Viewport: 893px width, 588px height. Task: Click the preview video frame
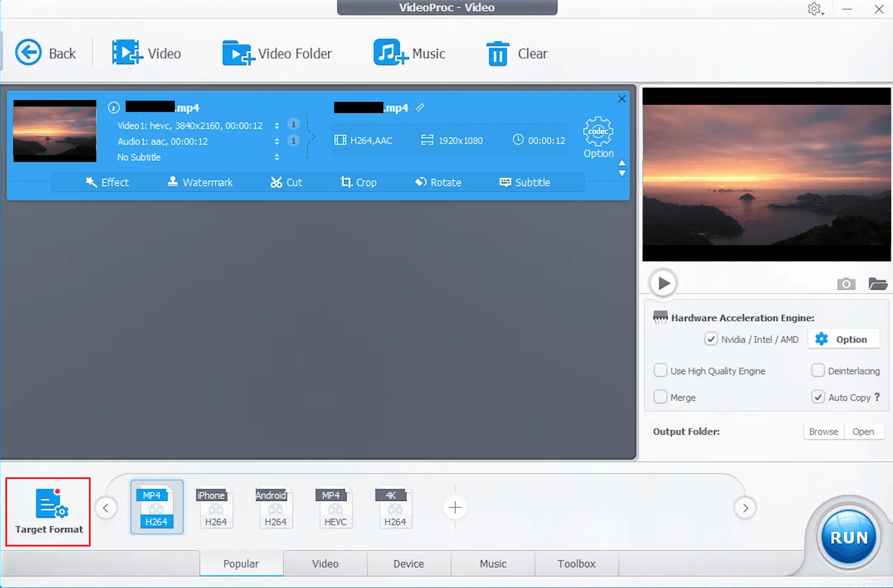pyautogui.click(x=767, y=175)
